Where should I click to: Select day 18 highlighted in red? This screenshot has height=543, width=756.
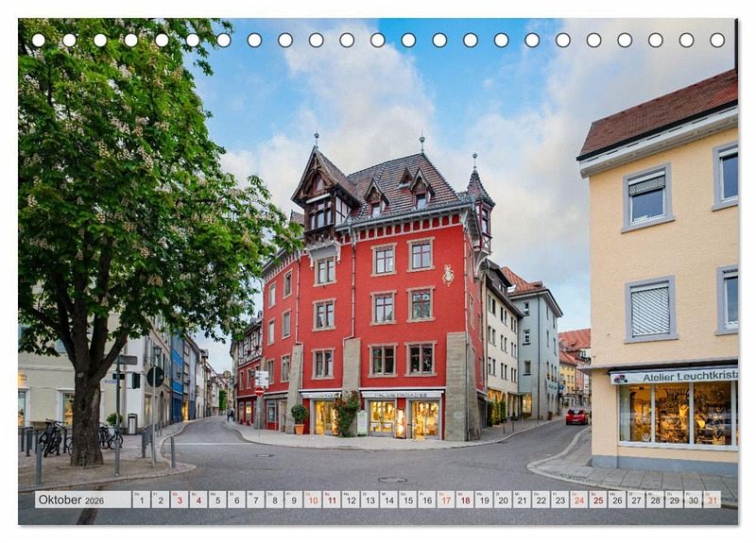pyautogui.click(x=464, y=500)
